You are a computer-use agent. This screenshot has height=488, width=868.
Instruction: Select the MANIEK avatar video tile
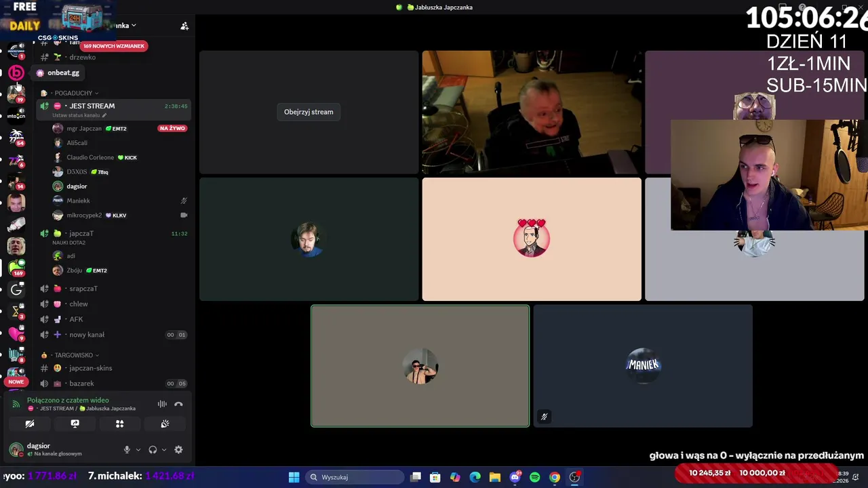(x=643, y=366)
